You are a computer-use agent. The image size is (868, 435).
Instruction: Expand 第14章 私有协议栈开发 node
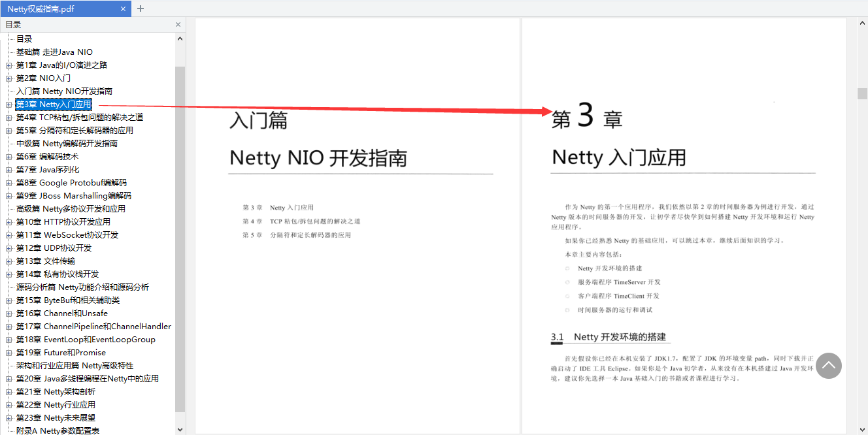click(8, 274)
